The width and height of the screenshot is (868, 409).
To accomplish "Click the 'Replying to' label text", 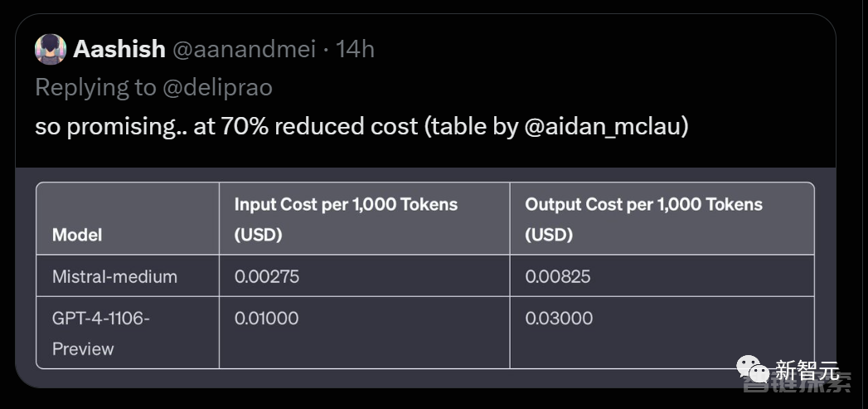I will click(x=95, y=88).
